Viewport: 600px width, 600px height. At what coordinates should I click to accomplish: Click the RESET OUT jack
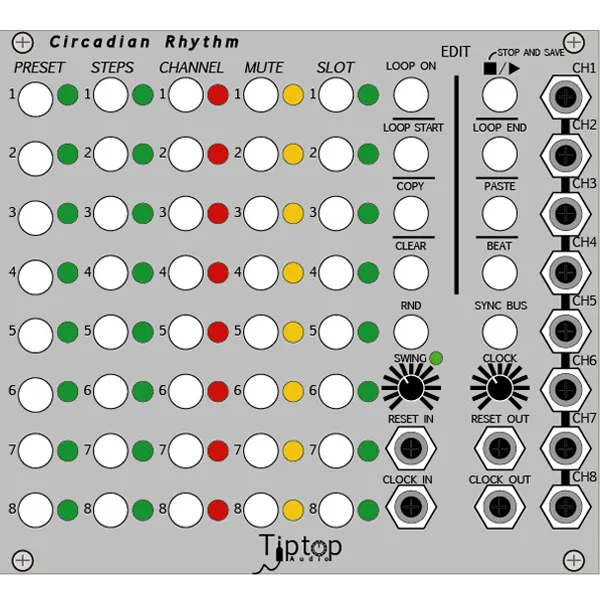(x=499, y=448)
